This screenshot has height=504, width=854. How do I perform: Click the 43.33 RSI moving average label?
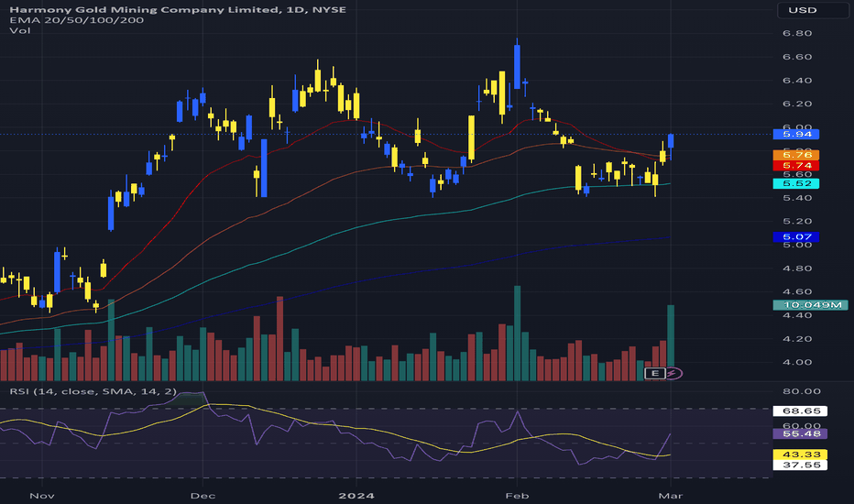800,455
